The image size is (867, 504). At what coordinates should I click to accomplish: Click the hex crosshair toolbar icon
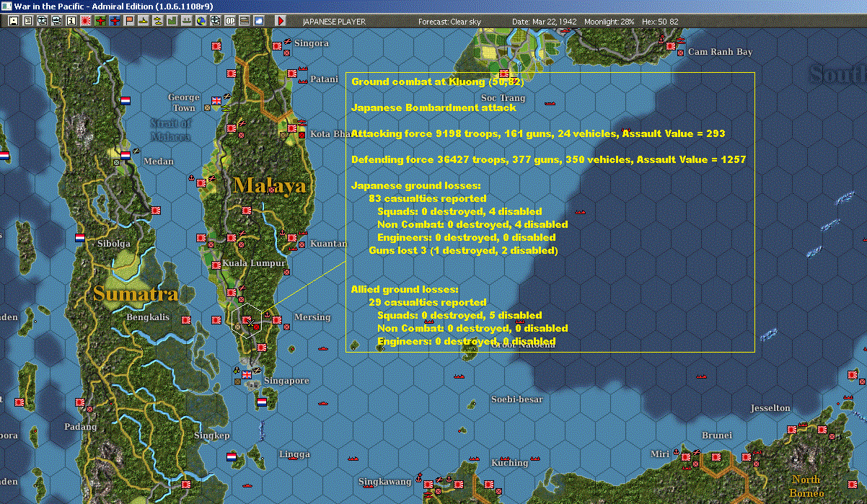[x=216, y=21]
